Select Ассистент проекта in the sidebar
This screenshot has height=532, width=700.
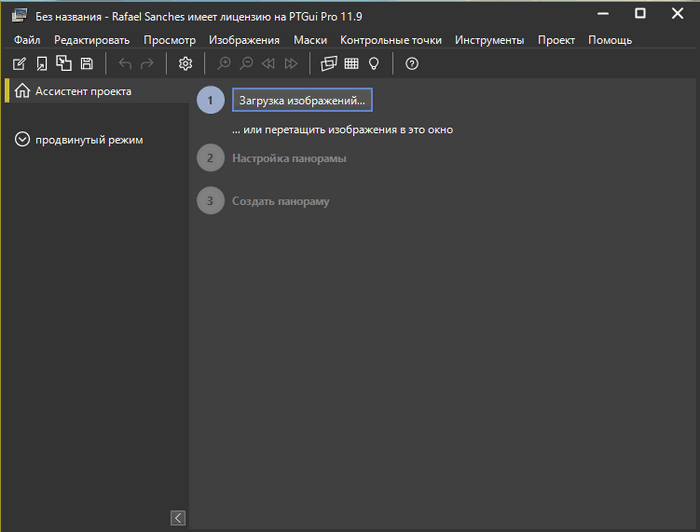(x=83, y=91)
